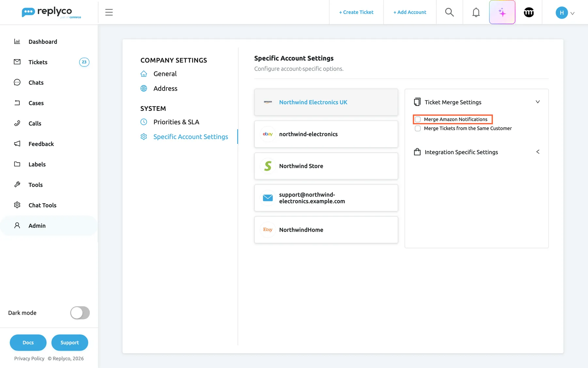Click the Etsy logo on NorthwindHome
The width and height of the screenshot is (588, 368).
tap(268, 230)
